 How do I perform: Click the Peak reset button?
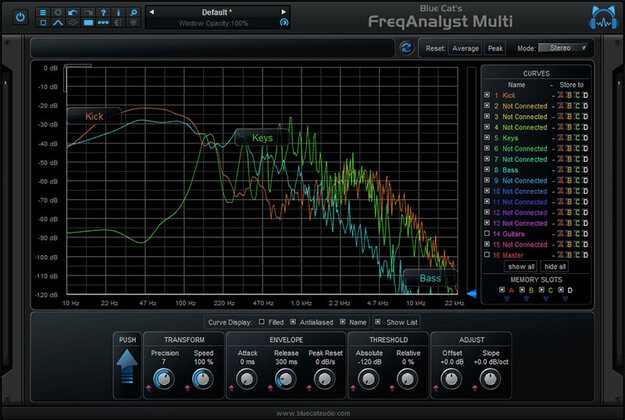[x=495, y=49]
